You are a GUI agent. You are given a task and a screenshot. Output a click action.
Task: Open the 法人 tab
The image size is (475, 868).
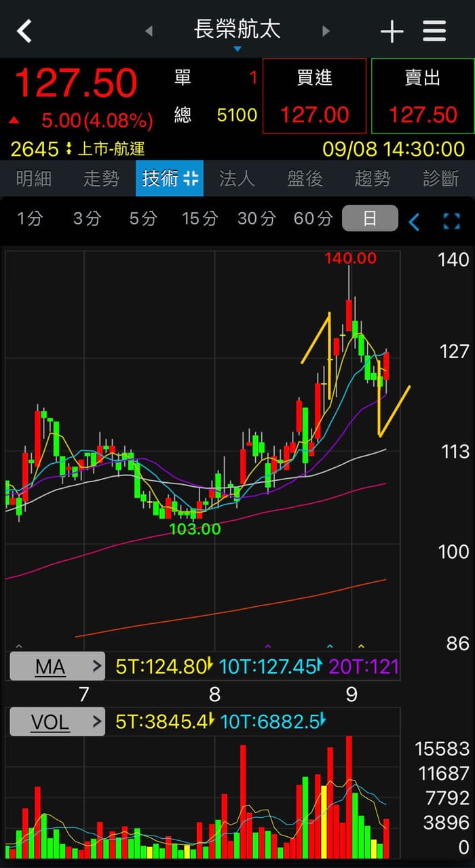[x=237, y=178]
